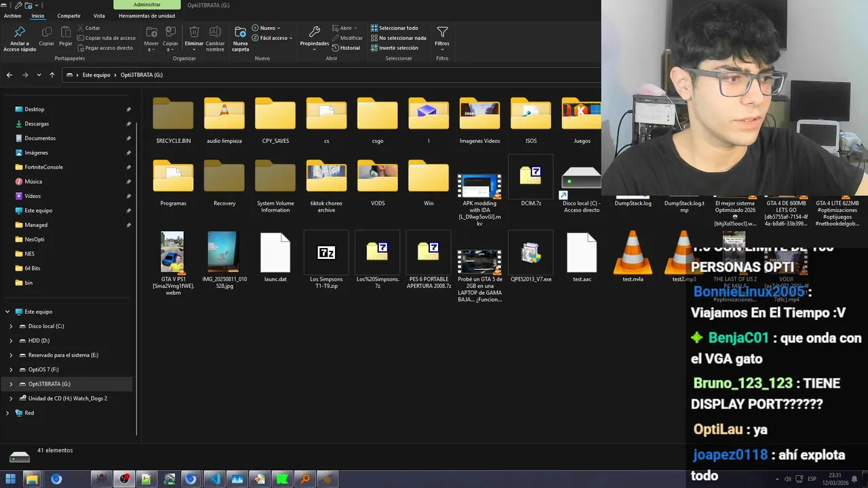This screenshot has height=488, width=868.
Task: Select Unidad de CD Watch_Dogs 2
Action: point(68,399)
